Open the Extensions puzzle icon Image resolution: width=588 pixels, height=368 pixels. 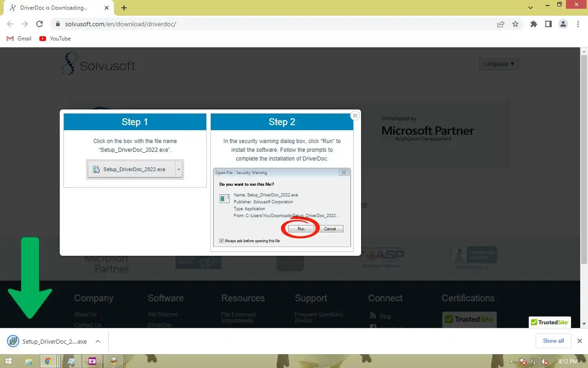[533, 24]
